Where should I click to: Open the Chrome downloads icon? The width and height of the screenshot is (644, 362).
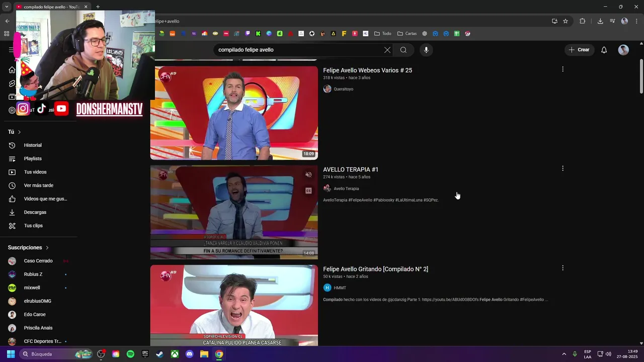pos(600,21)
